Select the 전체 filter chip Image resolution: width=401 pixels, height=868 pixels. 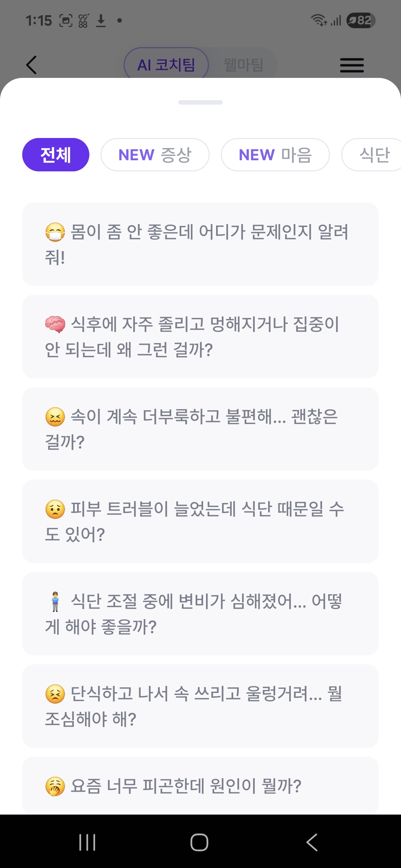point(56,155)
